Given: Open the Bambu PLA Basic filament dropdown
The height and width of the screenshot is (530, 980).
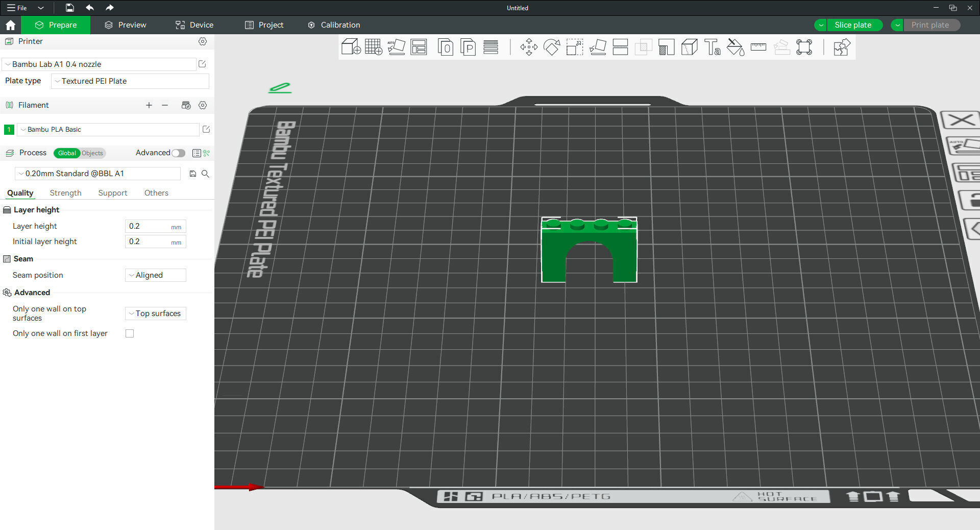Looking at the screenshot, I should pos(108,129).
